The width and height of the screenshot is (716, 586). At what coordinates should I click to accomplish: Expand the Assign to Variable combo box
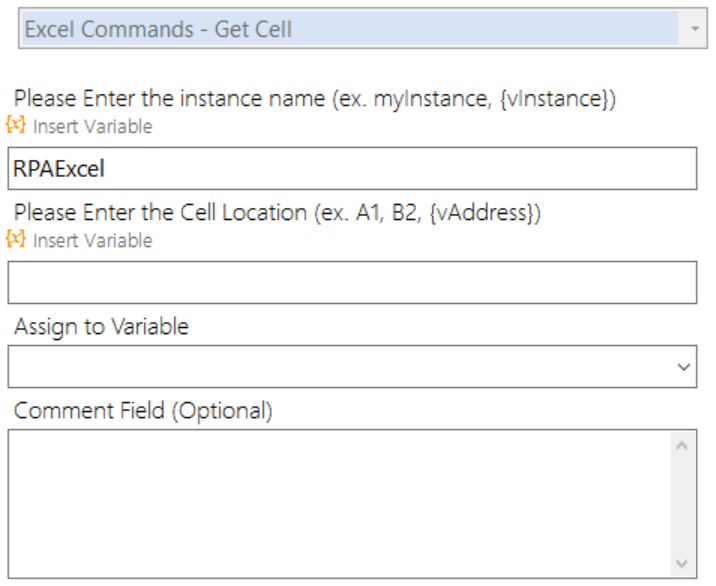(352, 367)
